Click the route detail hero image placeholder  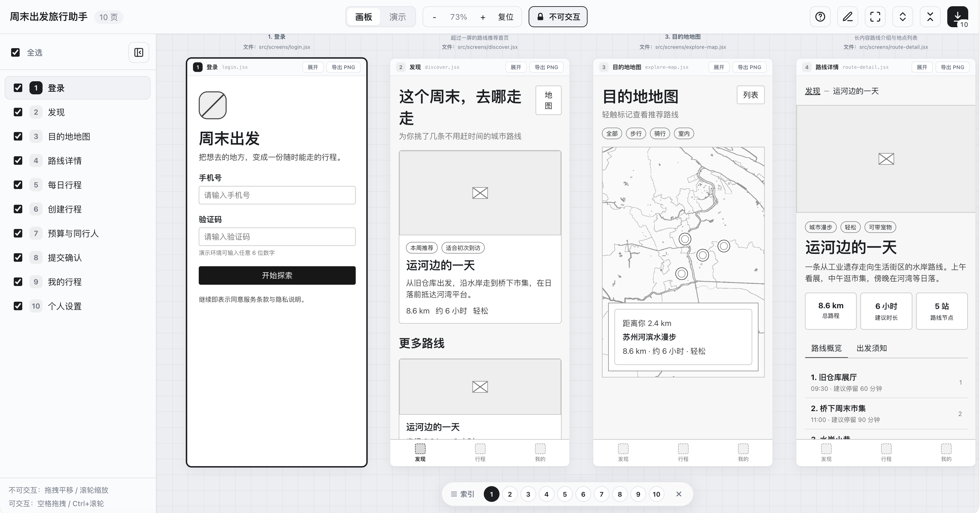coord(886,159)
